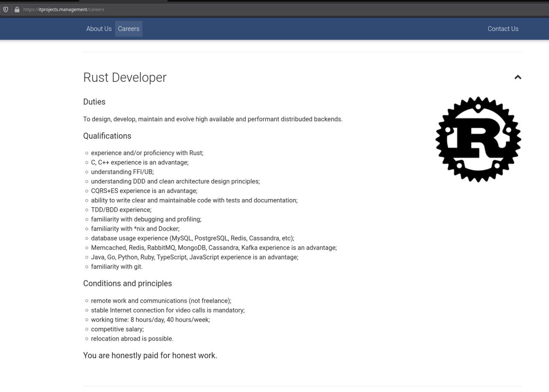Click 'relocation abroad is possible.' item
Image resolution: width=549 pixels, height=392 pixels.
click(132, 338)
